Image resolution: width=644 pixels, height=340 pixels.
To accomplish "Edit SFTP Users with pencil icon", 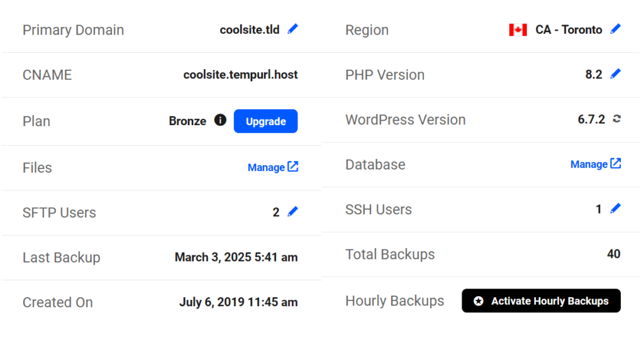I will coord(293,212).
